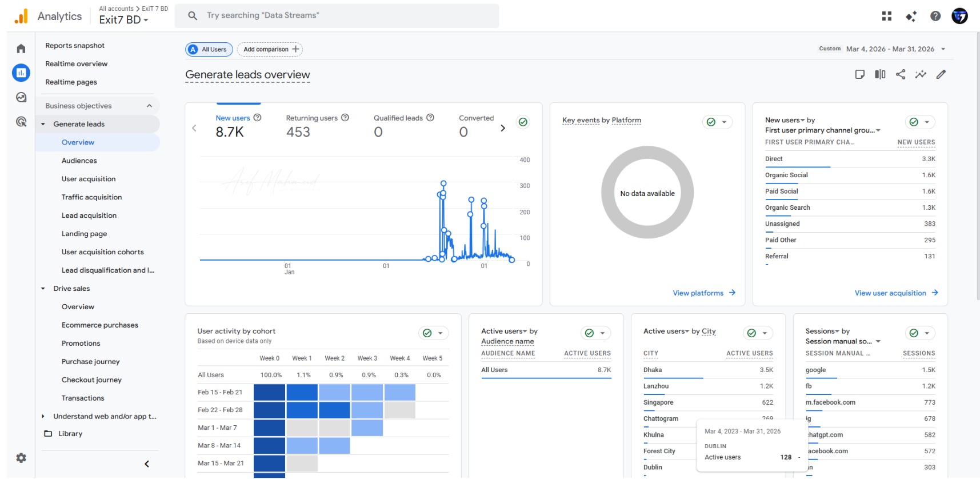Click the Customize report pencil icon
Viewport: 980px width, 479px height.
point(941,74)
